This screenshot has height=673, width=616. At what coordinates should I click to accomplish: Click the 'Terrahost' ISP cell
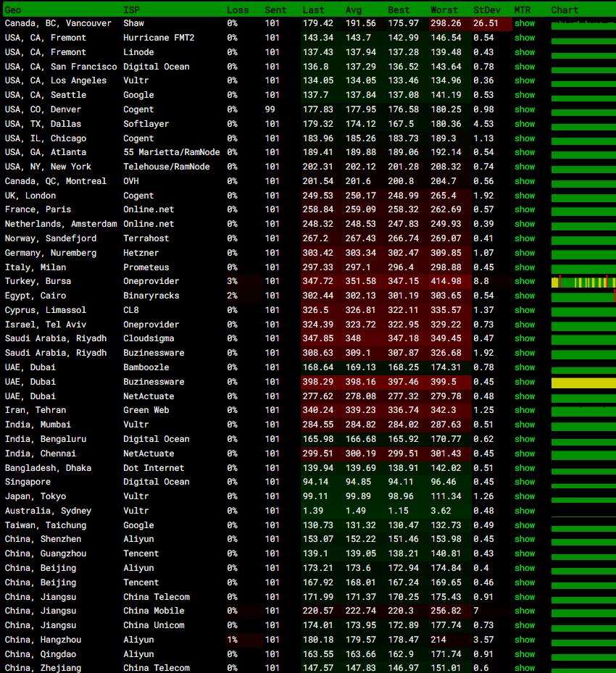click(146, 238)
